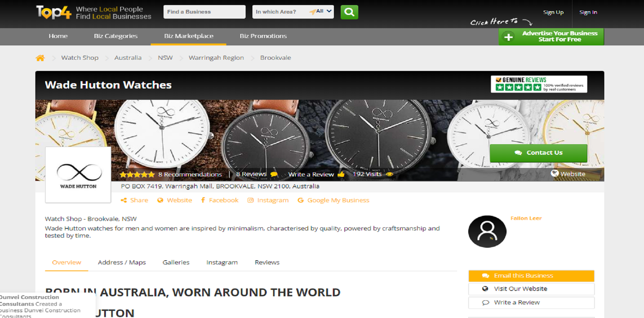Click the Warringah Region breadcrumb

tap(216, 58)
